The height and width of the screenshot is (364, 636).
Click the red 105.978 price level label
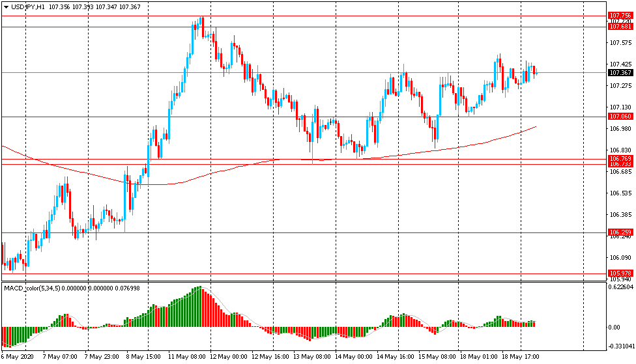point(620,273)
